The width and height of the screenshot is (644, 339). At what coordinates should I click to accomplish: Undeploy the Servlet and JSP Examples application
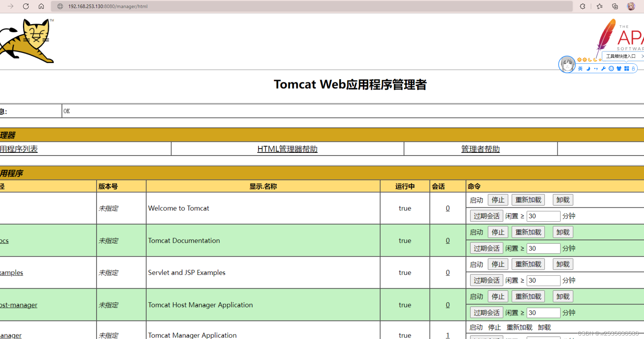pos(563,264)
